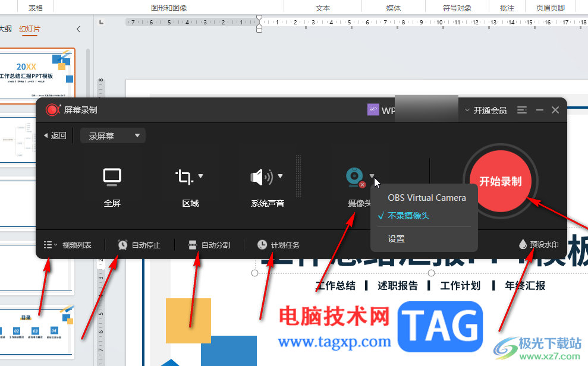Click the 全屏 label

point(112,203)
